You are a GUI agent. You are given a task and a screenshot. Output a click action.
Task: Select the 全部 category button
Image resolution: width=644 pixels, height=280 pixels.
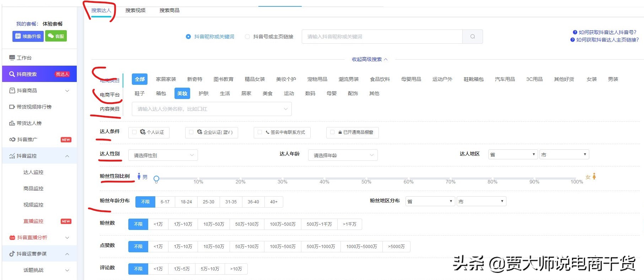click(x=140, y=79)
